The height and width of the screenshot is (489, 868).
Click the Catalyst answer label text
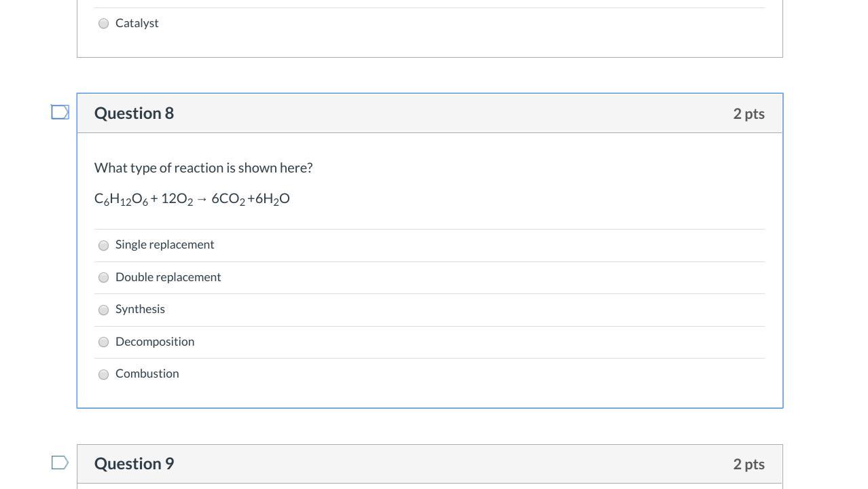coord(137,23)
